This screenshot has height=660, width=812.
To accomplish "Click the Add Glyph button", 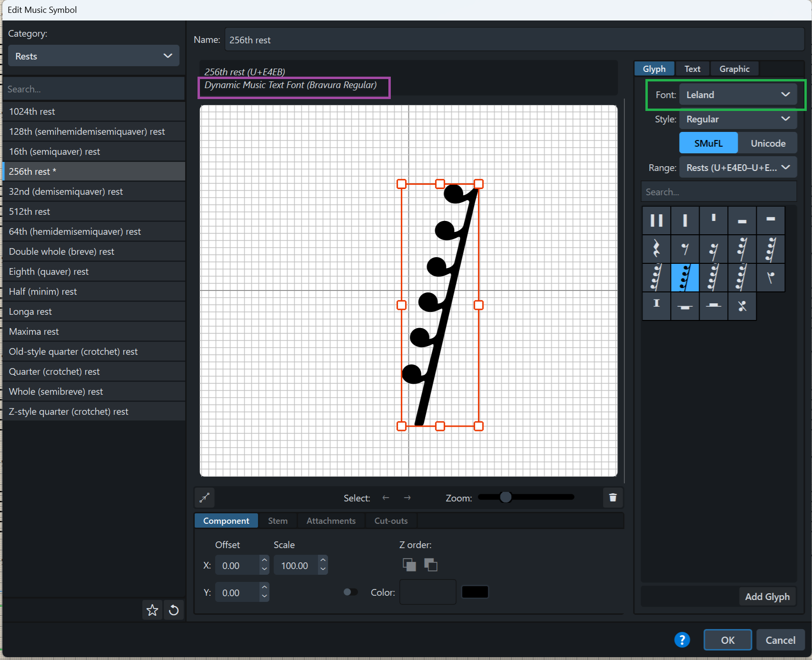I will click(767, 596).
